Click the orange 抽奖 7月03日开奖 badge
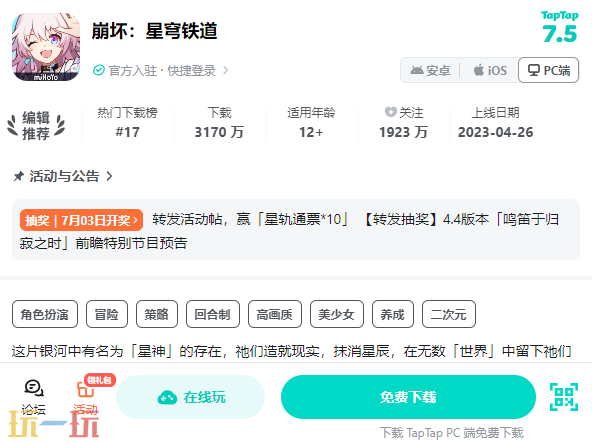 81,220
